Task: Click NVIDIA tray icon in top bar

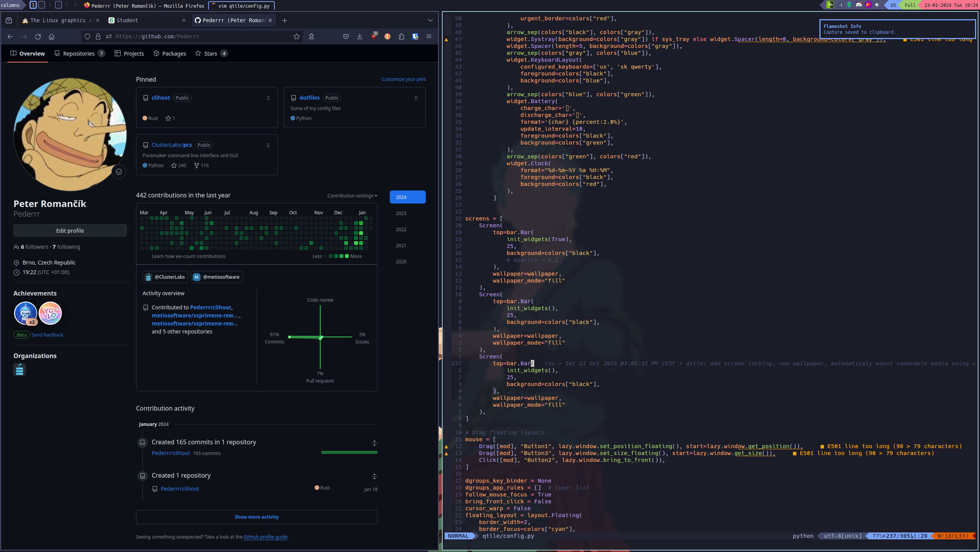Action: coord(830,5)
